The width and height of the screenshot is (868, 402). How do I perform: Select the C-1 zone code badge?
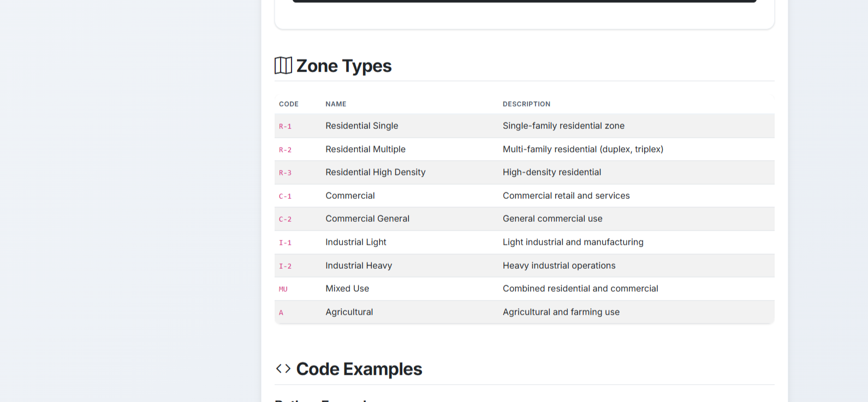pyautogui.click(x=285, y=196)
